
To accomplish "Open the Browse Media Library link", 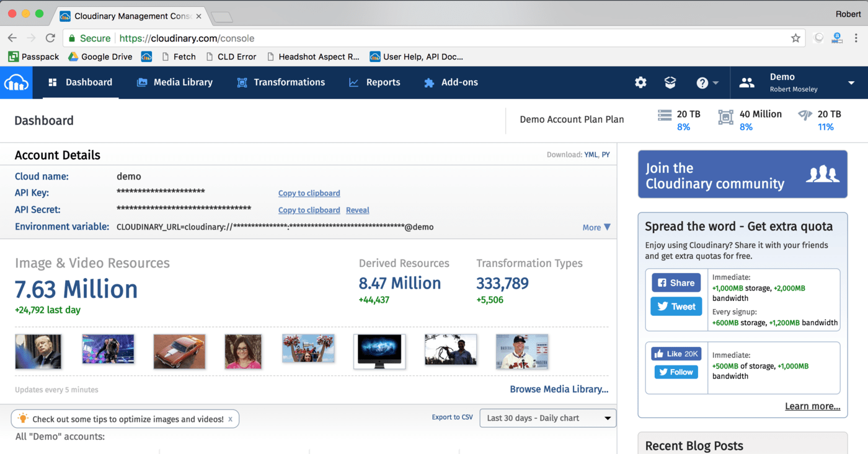I will 559,389.
